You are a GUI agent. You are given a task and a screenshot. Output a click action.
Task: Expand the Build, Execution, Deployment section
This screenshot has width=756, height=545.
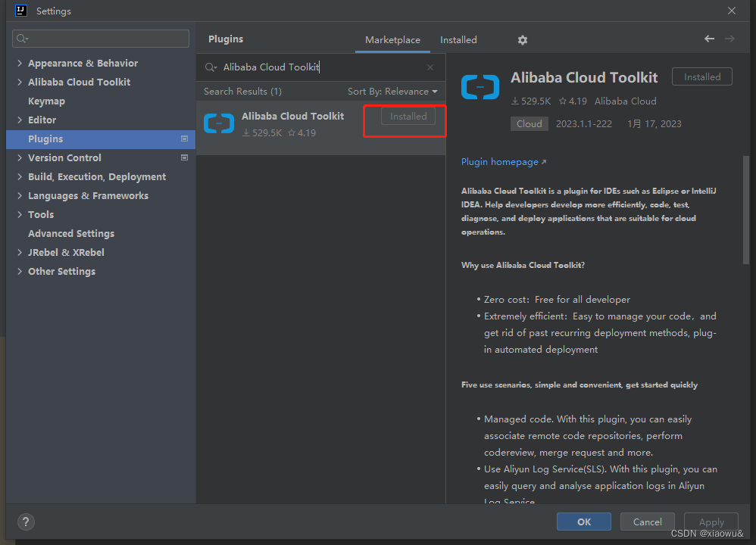coord(18,176)
